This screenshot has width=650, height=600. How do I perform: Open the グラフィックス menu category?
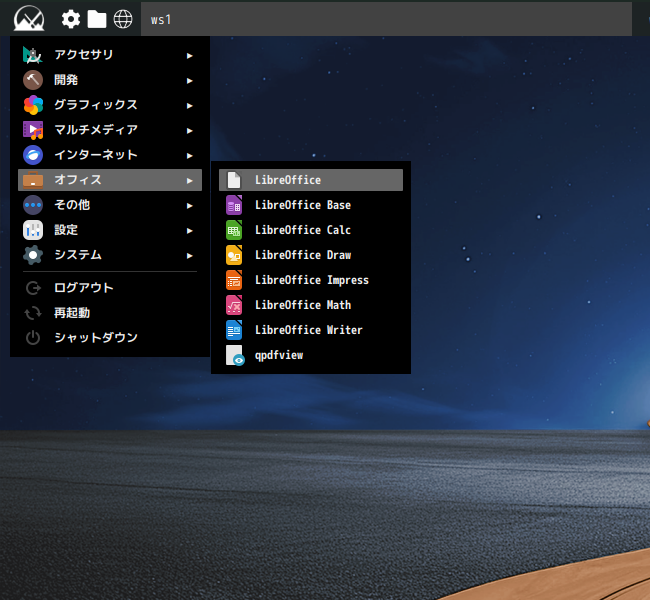(110, 105)
